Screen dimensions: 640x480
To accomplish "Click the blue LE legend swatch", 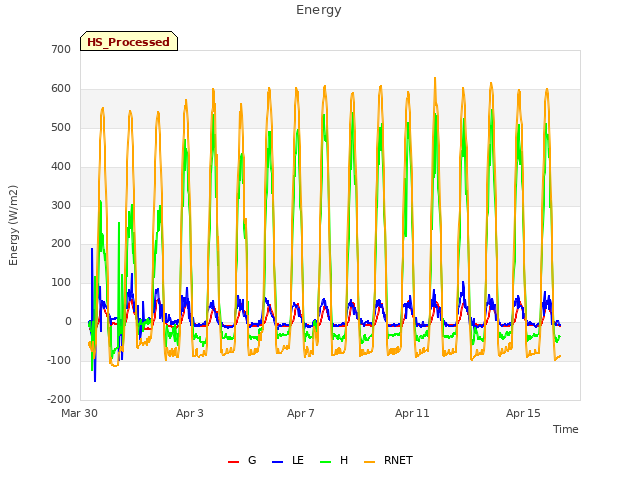I will [x=277, y=462].
